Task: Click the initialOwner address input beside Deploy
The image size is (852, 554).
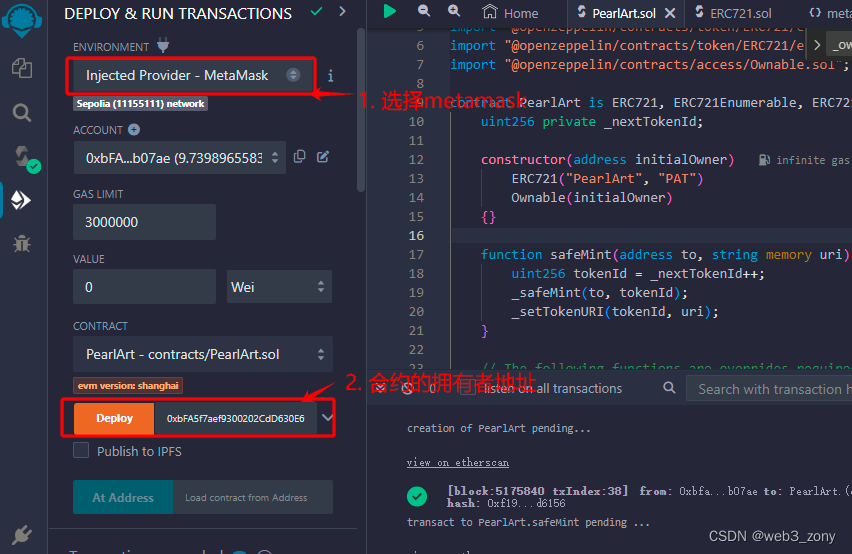Action: click(x=235, y=418)
